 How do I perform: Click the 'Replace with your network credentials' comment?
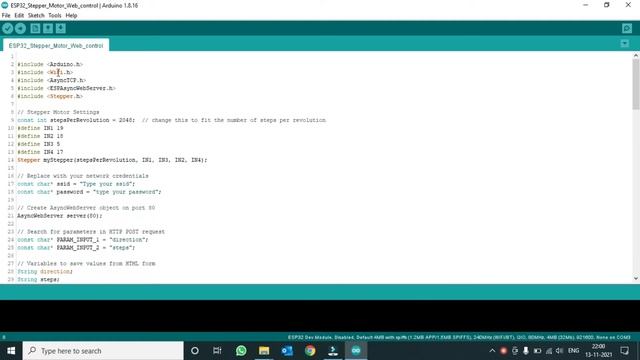[x=83, y=176]
